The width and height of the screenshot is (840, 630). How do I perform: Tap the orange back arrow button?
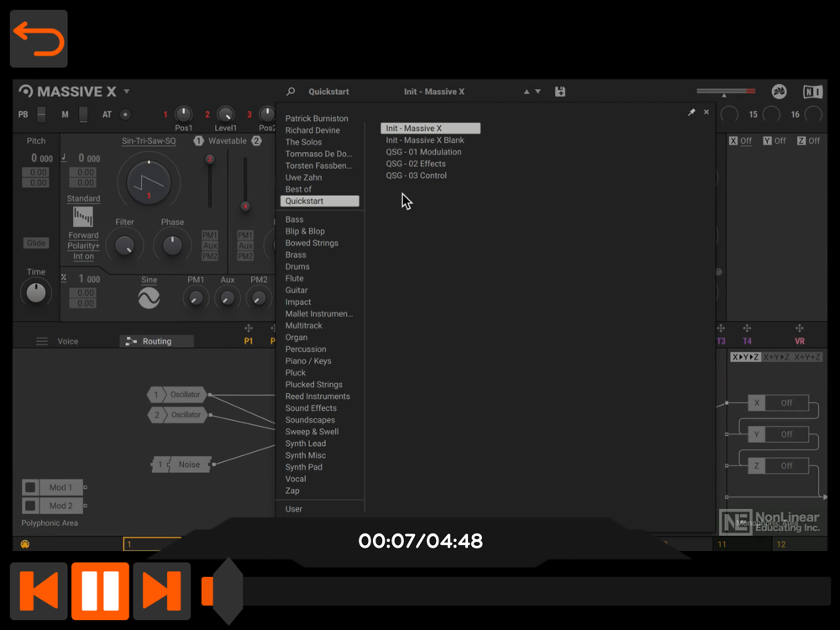39,39
